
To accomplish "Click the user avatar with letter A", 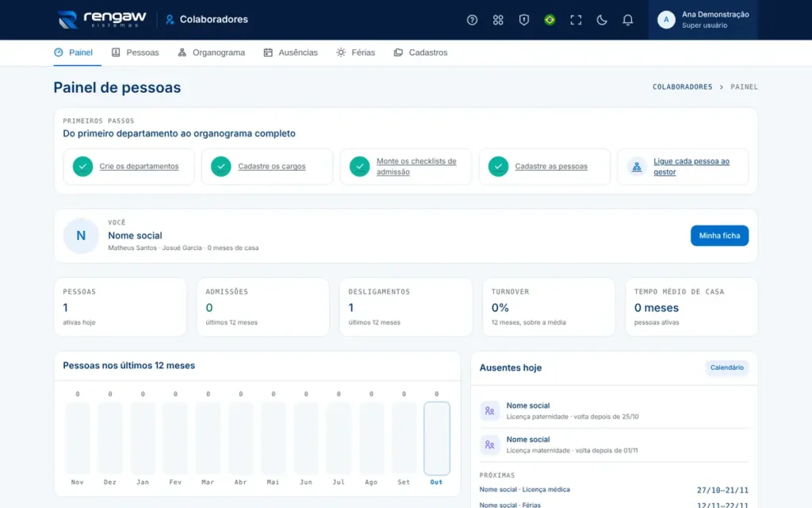I will 666,20.
